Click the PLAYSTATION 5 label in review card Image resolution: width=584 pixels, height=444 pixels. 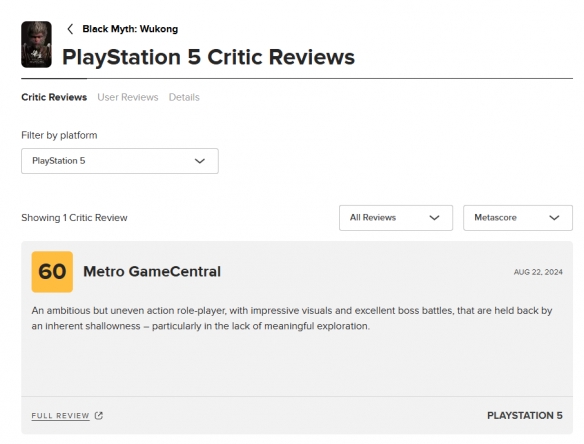tap(525, 416)
